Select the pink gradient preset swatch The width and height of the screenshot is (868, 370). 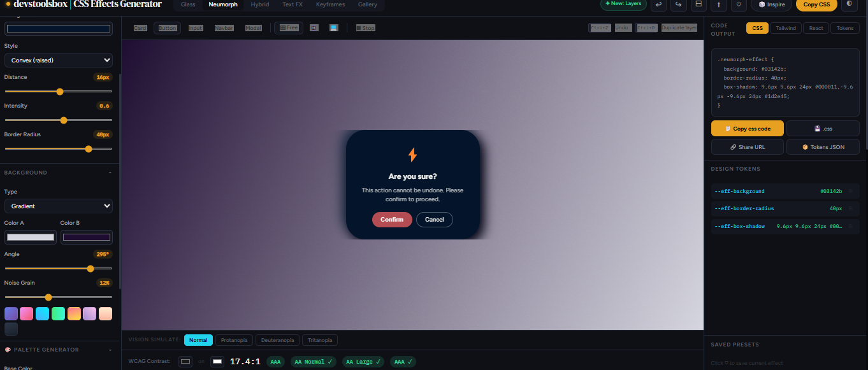pyautogui.click(x=27, y=314)
